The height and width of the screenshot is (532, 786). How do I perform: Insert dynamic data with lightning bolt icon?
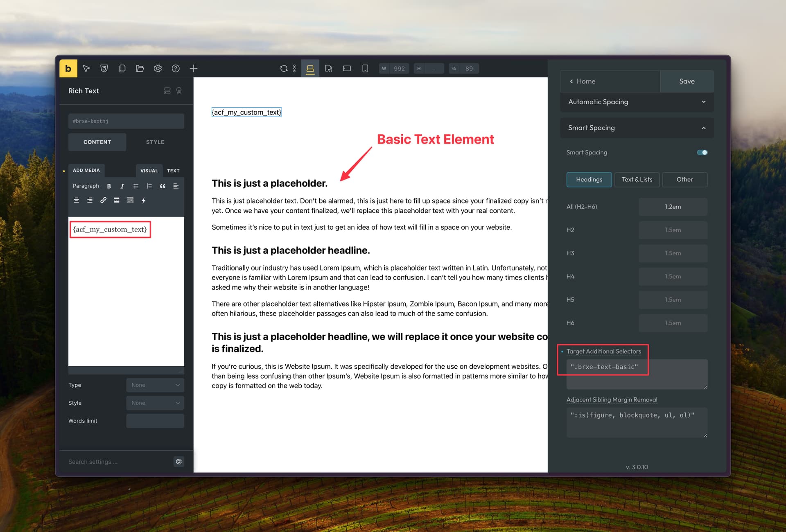point(144,200)
